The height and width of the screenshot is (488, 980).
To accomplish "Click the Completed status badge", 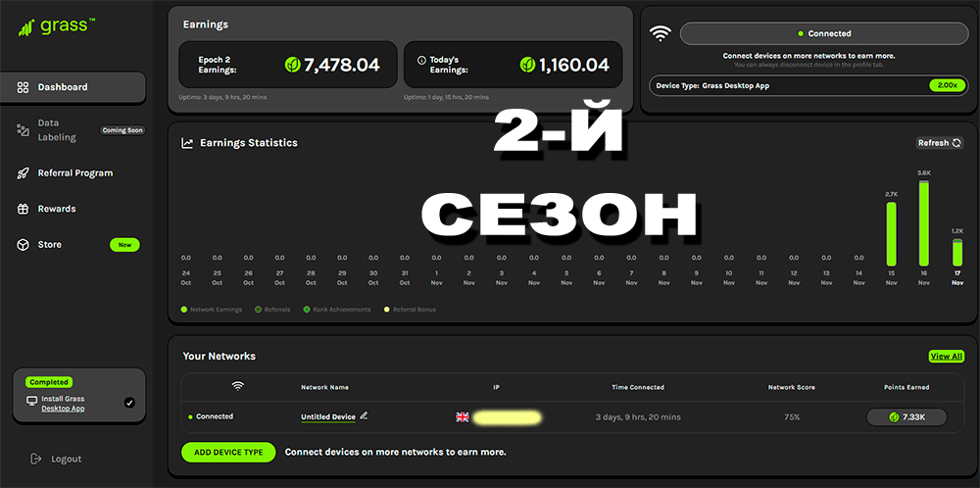I will pyautogui.click(x=49, y=382).
